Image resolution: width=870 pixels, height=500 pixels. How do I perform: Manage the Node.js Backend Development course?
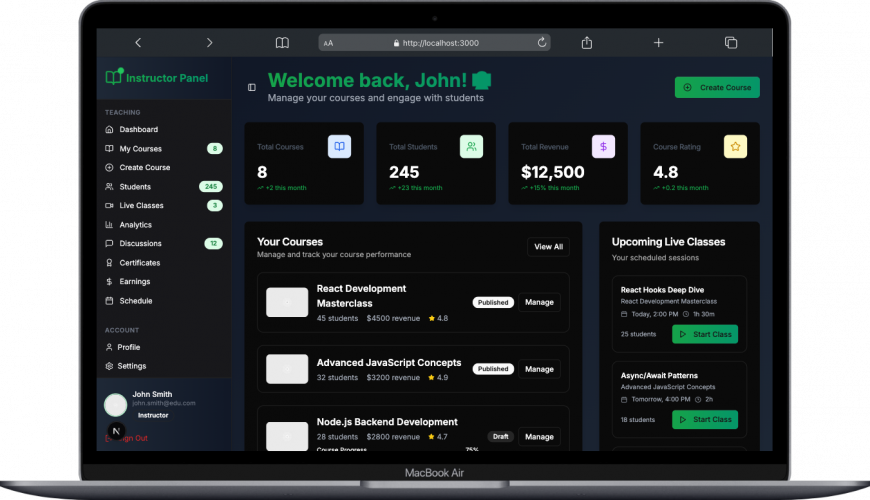tap(539, 437)
